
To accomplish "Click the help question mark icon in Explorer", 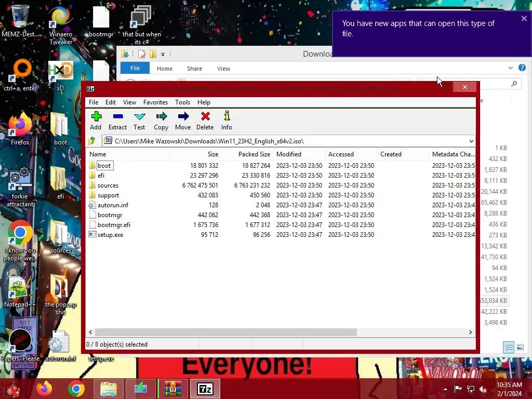I will [522, 68].
